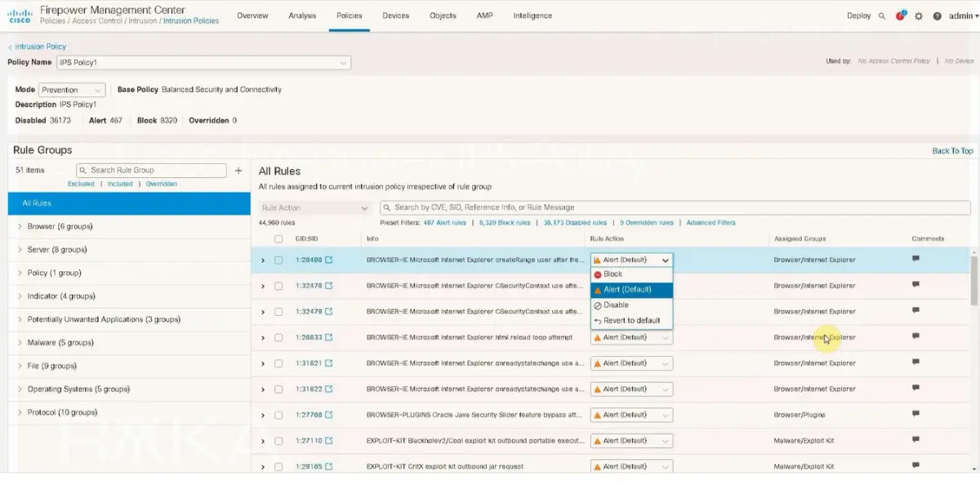Open external link icon for SID 1:29165
The width and height of the screenshot is (980, 490).
pos(329,467)
